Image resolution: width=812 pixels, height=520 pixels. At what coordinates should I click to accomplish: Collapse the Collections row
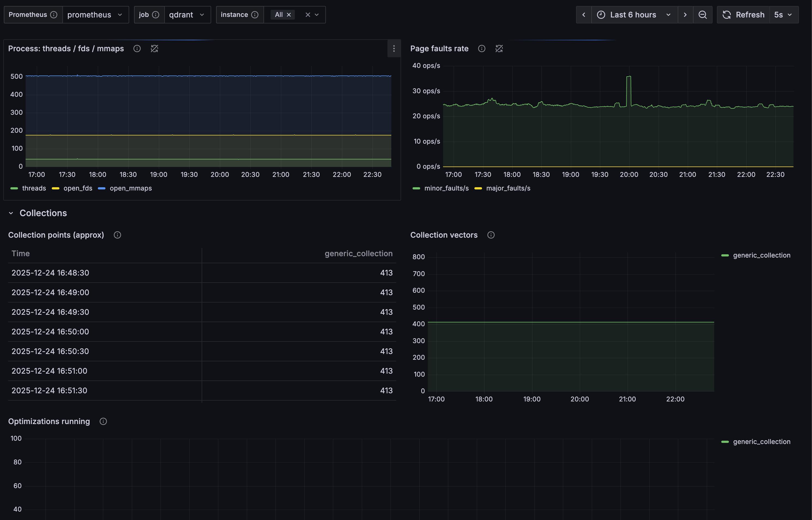click(x=11, y=213)
